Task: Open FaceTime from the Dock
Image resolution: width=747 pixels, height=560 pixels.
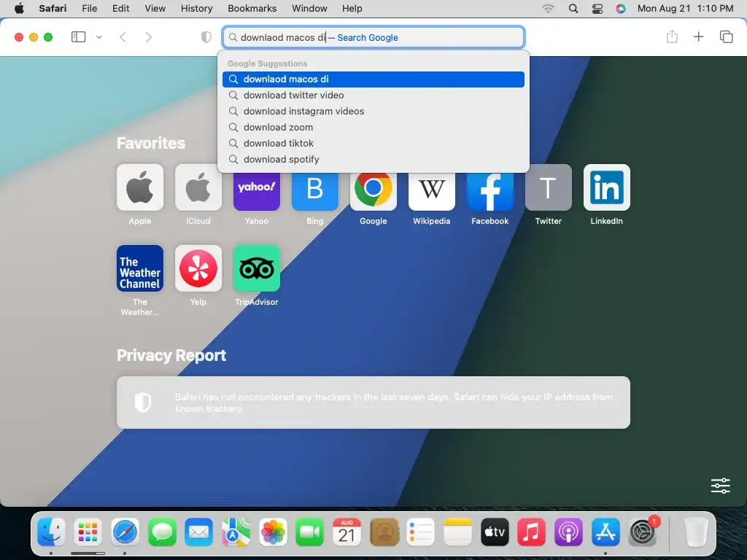Action: coord(309,532)
